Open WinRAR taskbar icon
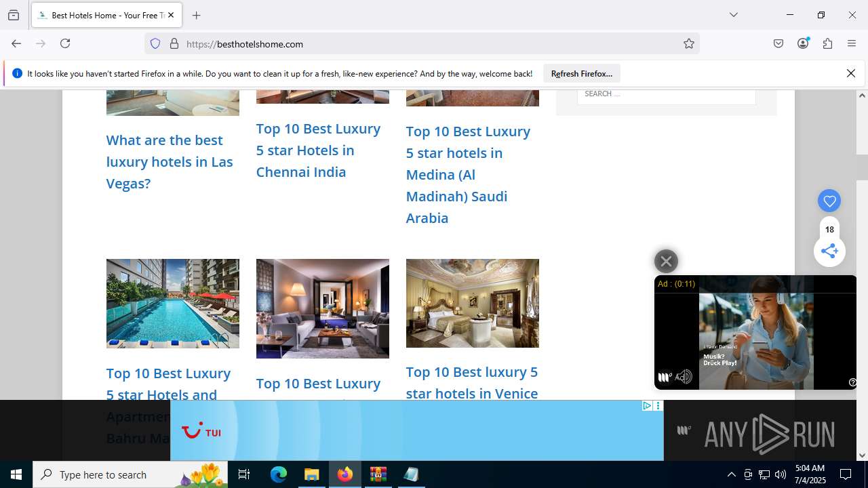Image resolution: width=868 pixels, height=488 pixels. point(378,474)
